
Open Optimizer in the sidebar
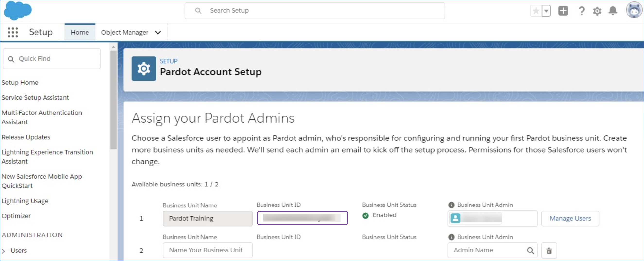click(x=16, y=216)
